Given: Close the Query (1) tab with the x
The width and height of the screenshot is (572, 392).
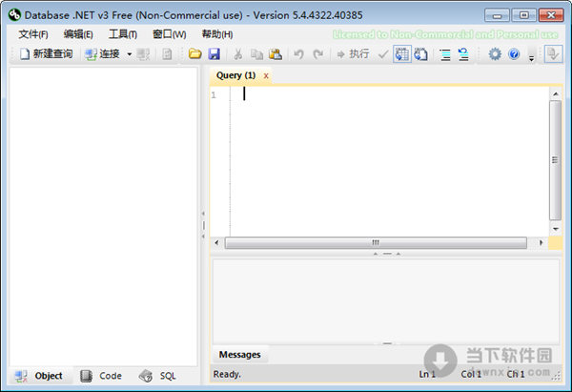Looking at the screenshot, I should coord(266,76).
